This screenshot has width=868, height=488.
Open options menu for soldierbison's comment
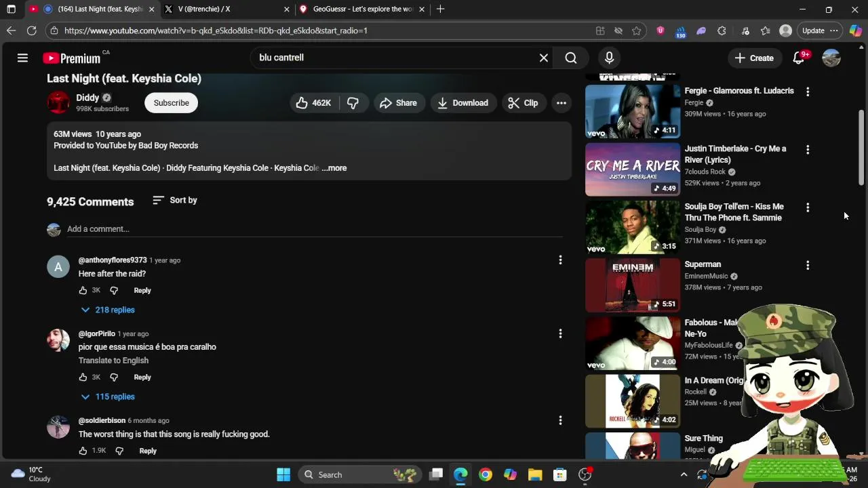pyautogui.click(x=560, y=420)
